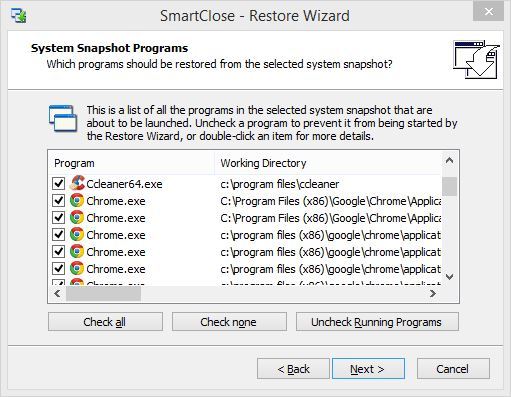
Task: Uncheck the second Chrome.exe checkbox
Action: click(x=59, y=217)
